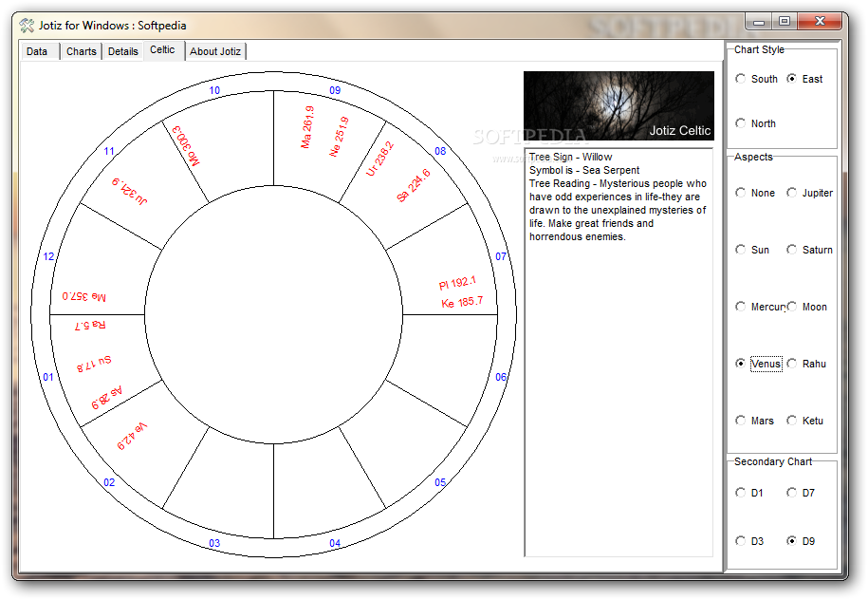This screenshot has height=600, width=868.
Task: Click the Mo 300.3 planet label
Action: pyautogui.click(x=187, y=145)
